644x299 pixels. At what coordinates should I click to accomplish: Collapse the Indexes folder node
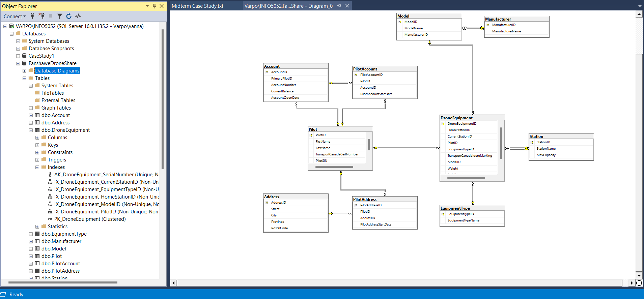(37, 167)
